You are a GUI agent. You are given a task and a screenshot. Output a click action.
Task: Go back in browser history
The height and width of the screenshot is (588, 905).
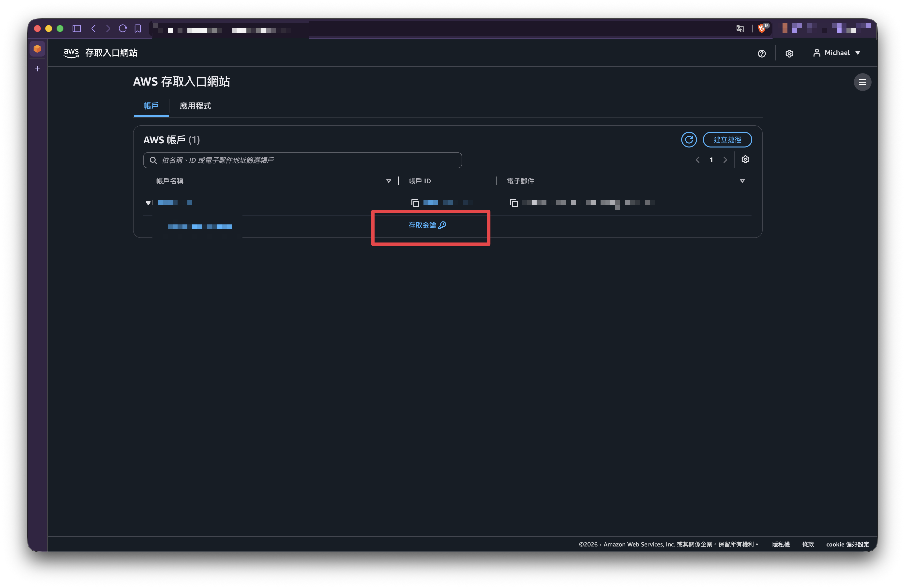[x=93, y=29]
